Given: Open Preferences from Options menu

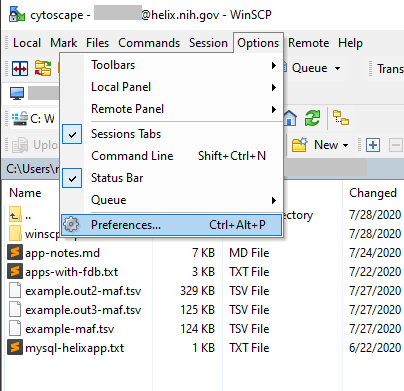Looking at the screenshot, I should tap(172, 225).
